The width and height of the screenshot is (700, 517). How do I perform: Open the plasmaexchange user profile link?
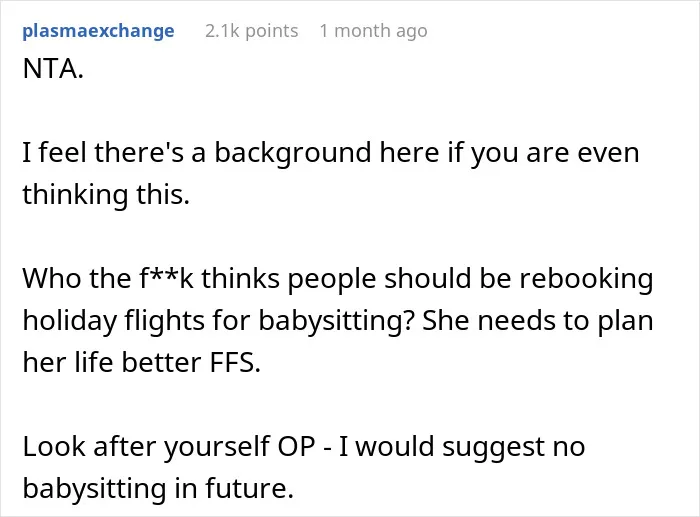click(x=98, y=31)
